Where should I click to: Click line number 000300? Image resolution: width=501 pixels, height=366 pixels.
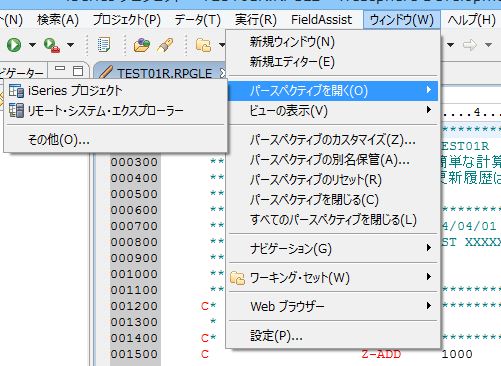[x=134, y=162]
